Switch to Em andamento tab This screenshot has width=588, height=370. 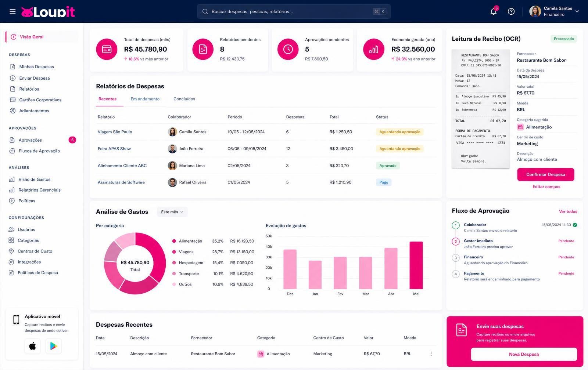click(x=145, y=99)
